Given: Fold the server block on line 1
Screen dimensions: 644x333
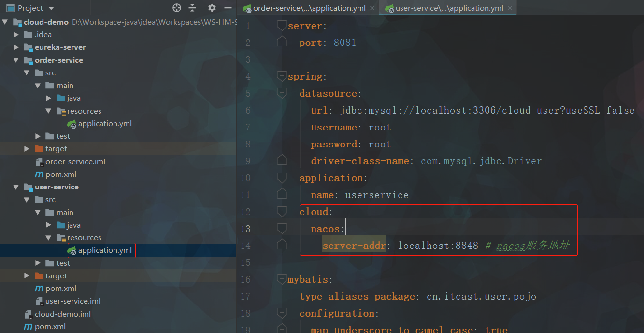Looking at the screenshot, I should point(282,26).
